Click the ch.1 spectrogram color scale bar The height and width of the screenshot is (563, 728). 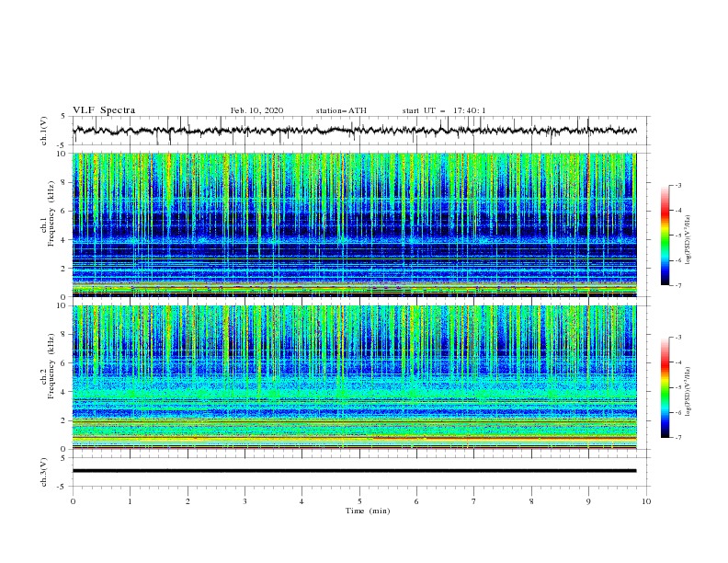pyautogui.click(x=665, y=236)
